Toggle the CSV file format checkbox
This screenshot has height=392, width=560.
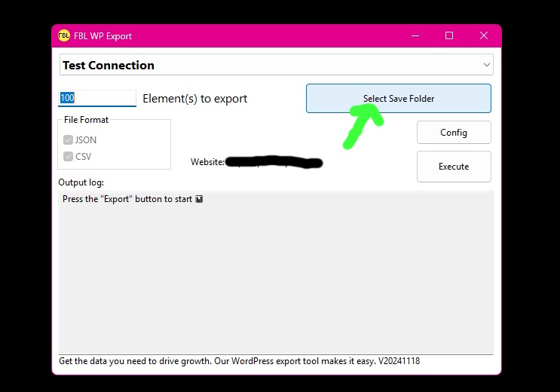(x=69, y=157)
